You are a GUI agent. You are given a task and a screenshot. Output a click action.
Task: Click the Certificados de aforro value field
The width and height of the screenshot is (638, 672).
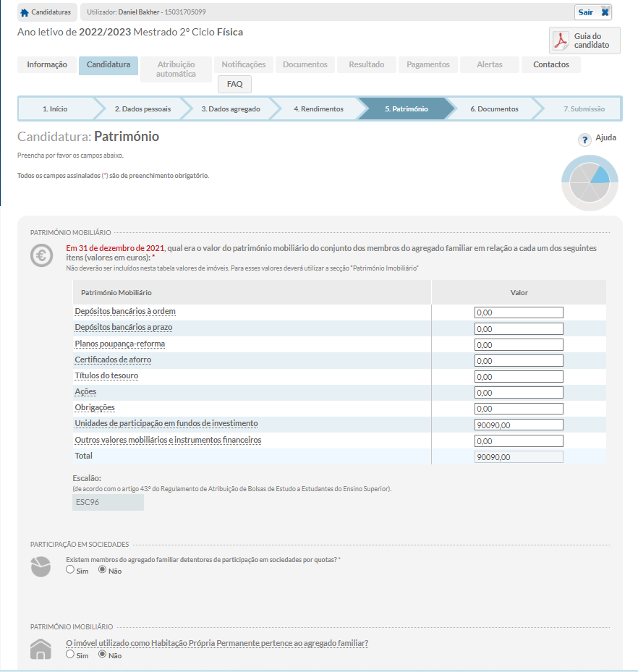pyautogui.click(x=519, y=360)
